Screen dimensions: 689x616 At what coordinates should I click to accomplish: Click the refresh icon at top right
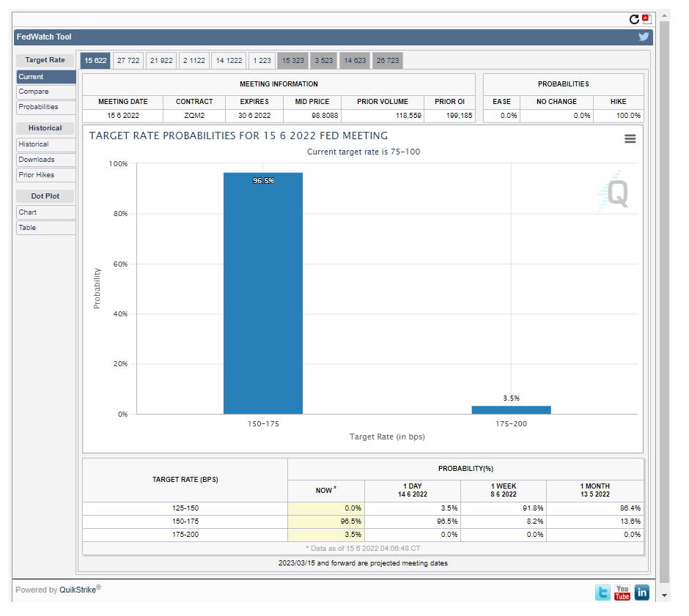635,19
